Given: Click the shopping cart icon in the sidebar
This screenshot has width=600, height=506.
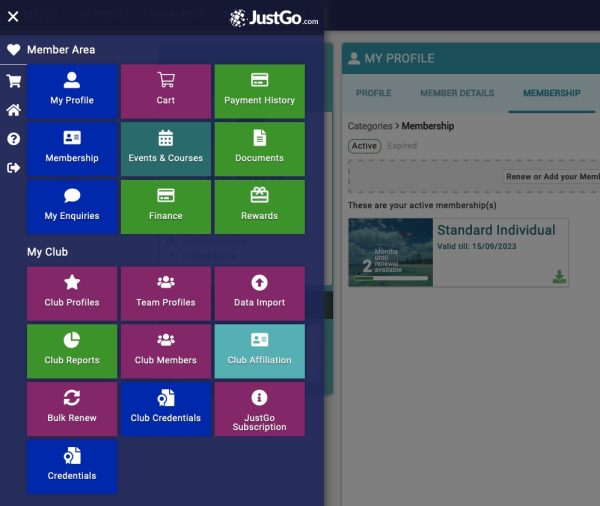Looking at the screenshot, I should 14,81.
